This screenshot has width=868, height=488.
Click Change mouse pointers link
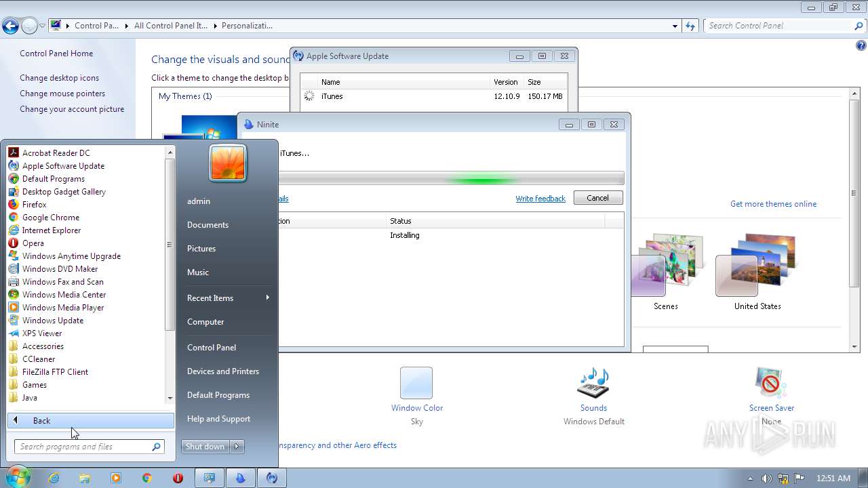pos(62,94)
